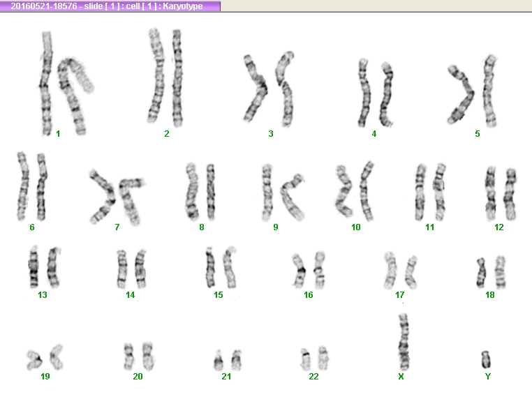Select the chromosome 8 pair image
The width and height of the screenshot is (532, 406).
[200, 191]
